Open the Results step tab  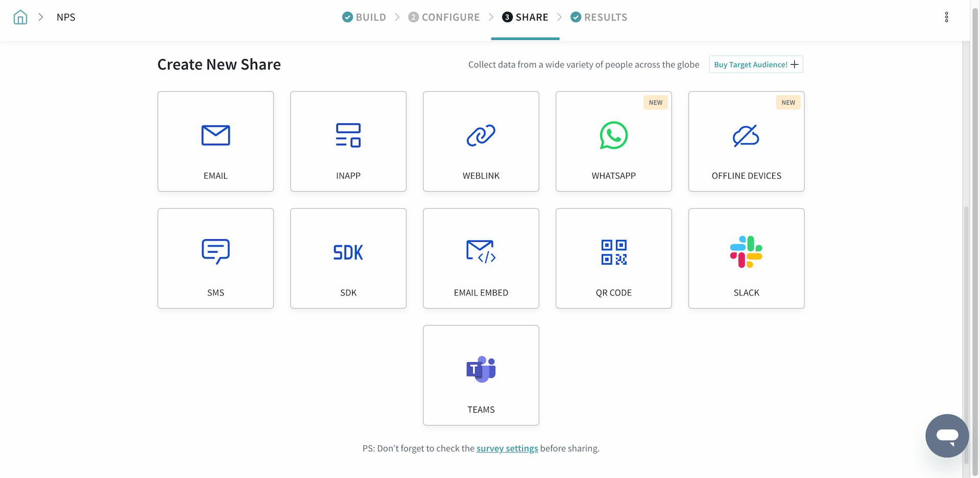click(x=599, y=17)
